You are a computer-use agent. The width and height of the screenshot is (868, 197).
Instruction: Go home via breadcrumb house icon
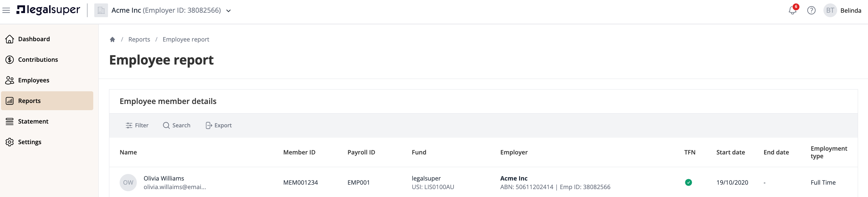tap(112, 39)
